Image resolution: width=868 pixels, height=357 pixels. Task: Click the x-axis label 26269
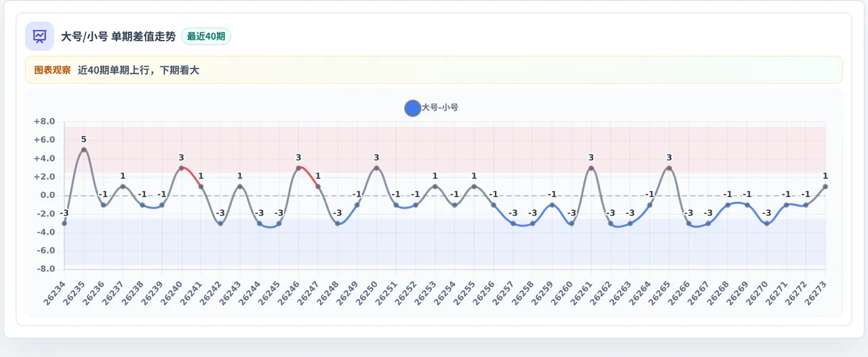737,293
